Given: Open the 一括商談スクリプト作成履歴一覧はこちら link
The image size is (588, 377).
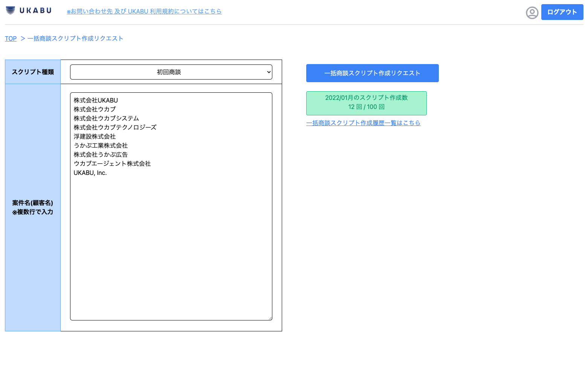Looking at the screenshot, I should (363, 123).
